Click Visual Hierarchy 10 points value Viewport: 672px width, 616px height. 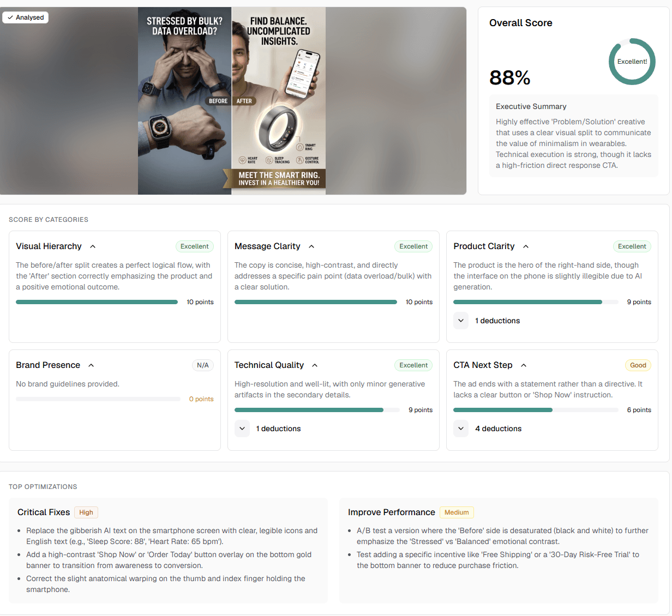[x=200, y=302]
